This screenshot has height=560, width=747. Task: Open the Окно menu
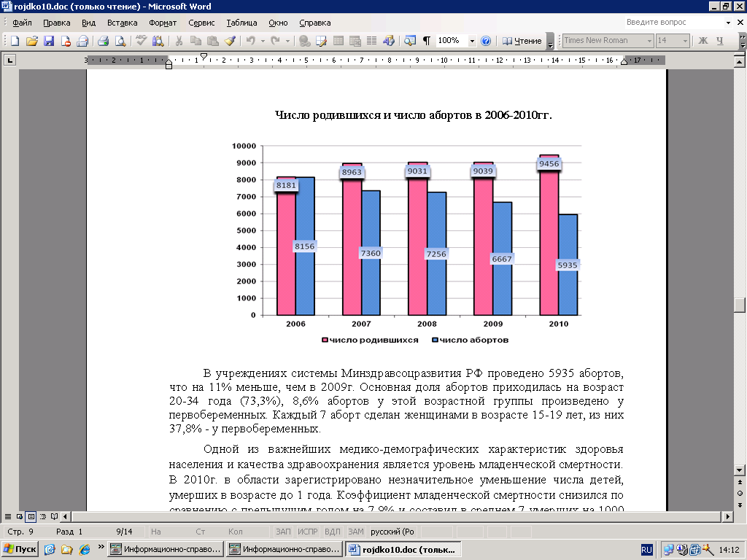(x=278, y=23)
